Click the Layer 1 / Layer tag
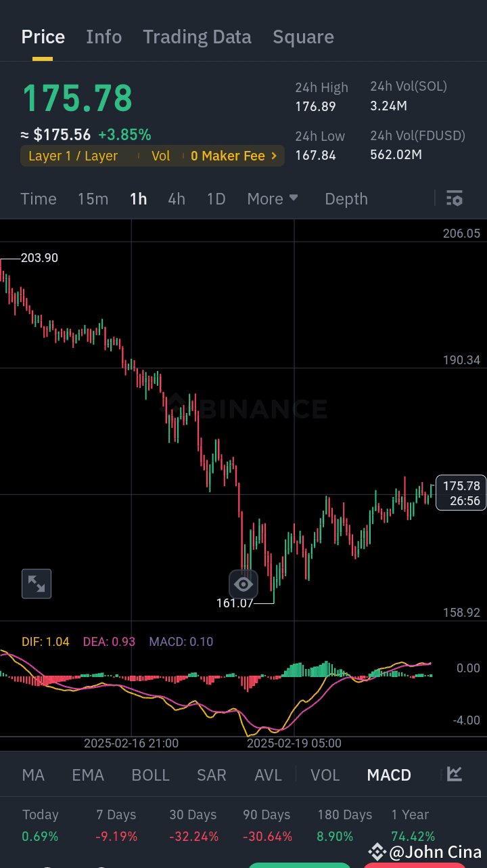The image size is (487, 868). click(73, 156)
